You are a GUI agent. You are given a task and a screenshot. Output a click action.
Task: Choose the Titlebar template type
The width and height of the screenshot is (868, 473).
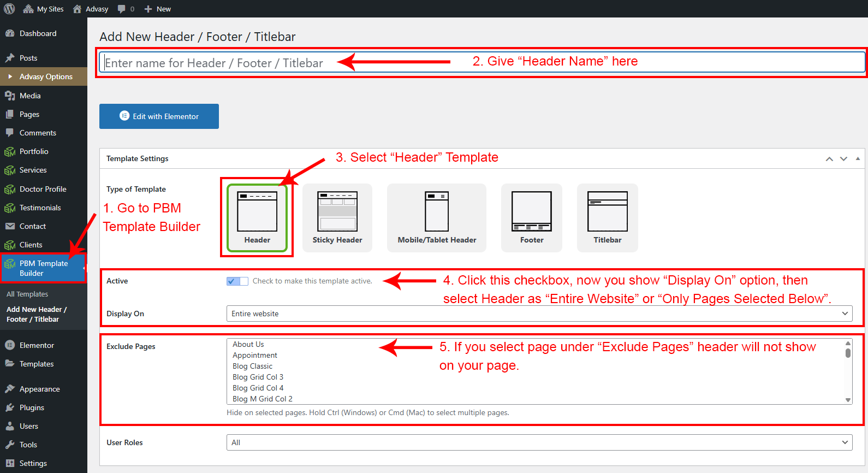pyautogui.click(x=607, y=217)
